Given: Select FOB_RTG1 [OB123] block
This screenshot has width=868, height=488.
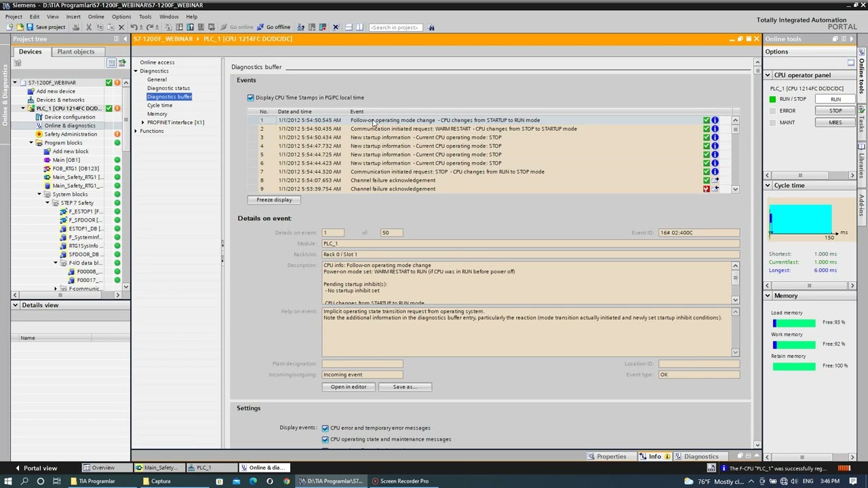Looking at the screenshot, I should coord(75,169).
